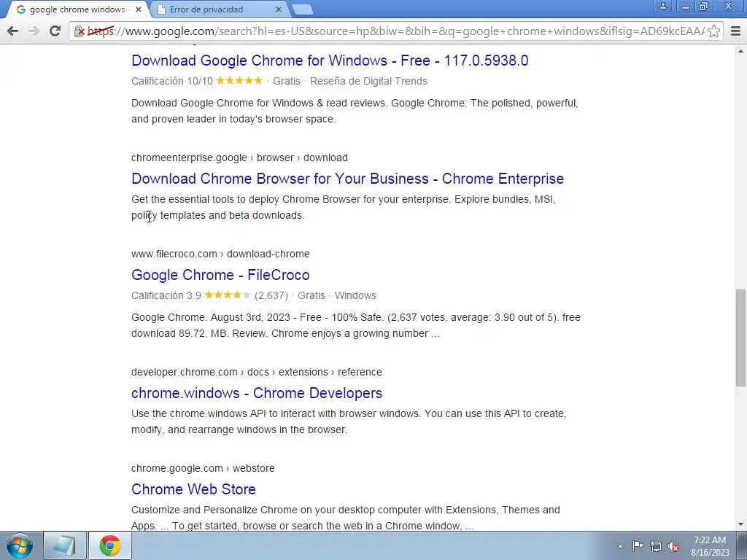Click the FileCroco 3.9 star rating
Image resolution: width=747 pixels, height=560 pixels.
228,295
